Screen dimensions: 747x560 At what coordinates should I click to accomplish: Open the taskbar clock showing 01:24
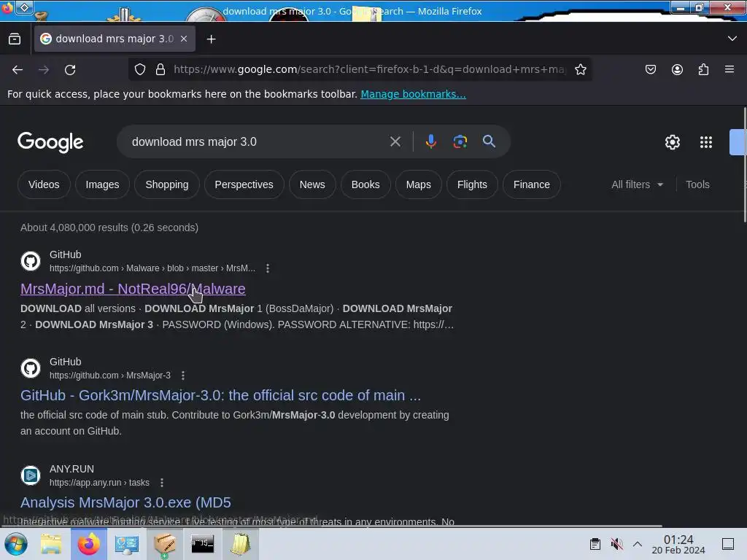pyautogui.click(x=678, y=544)
